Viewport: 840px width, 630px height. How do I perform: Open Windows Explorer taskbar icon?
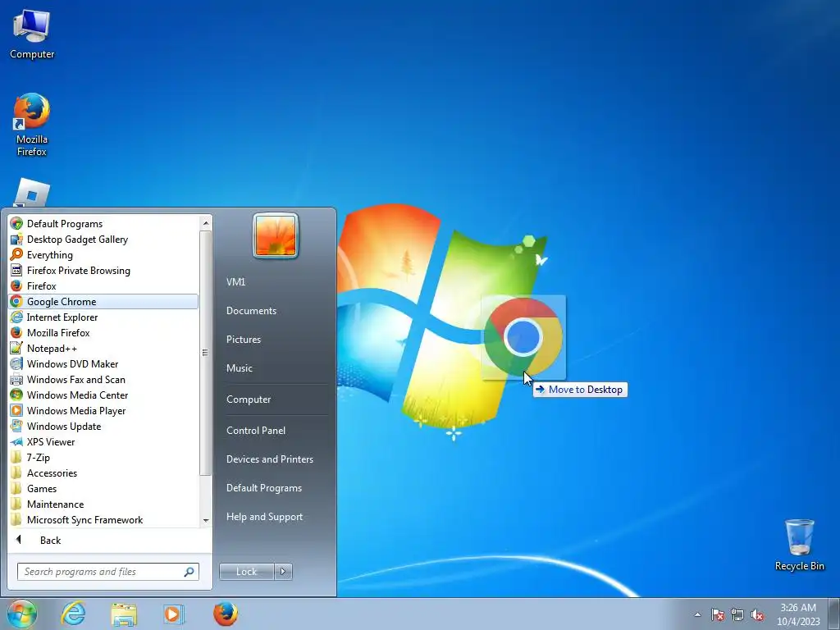[123, 614]
